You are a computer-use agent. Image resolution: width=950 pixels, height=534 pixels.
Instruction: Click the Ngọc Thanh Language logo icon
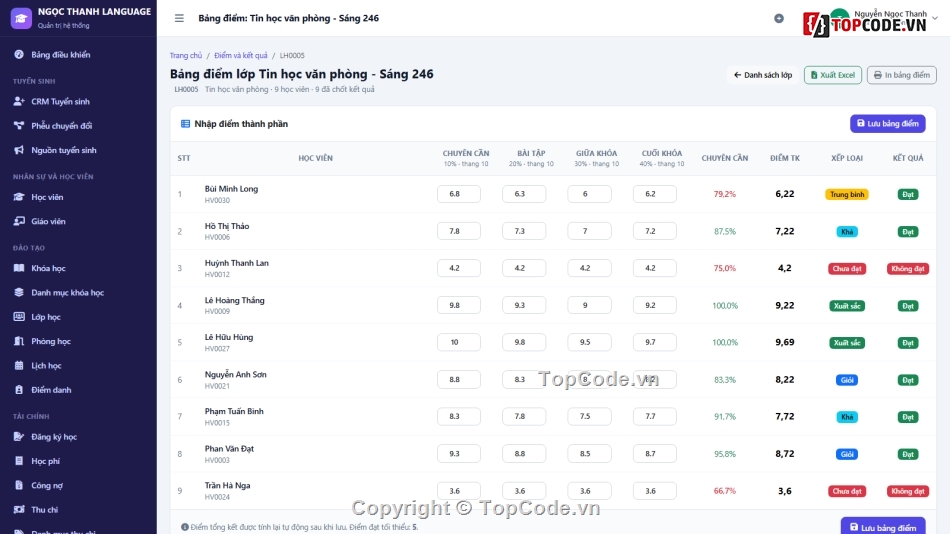click(x=21, y=18)
